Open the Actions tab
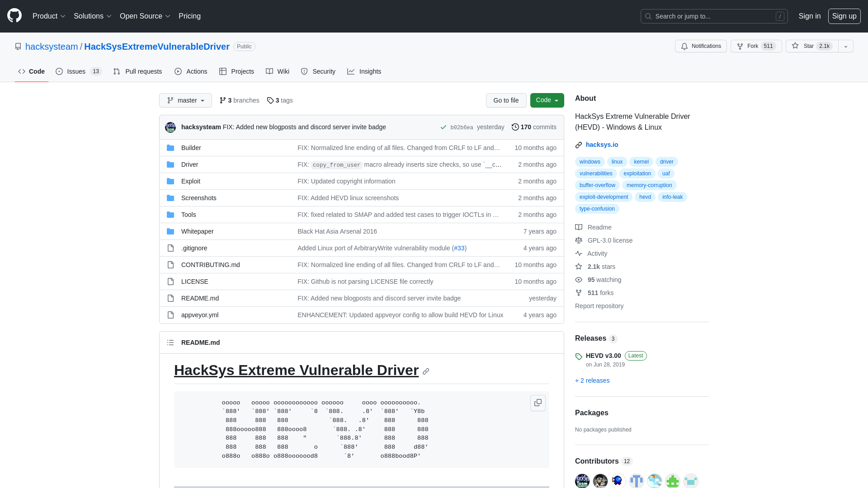Viewport: 868px width, 488px height. [x=191, y=71]
